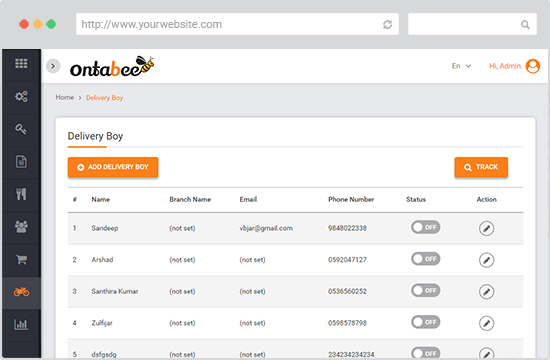Select the fork and knife restaurant icon

coord(21,194)
